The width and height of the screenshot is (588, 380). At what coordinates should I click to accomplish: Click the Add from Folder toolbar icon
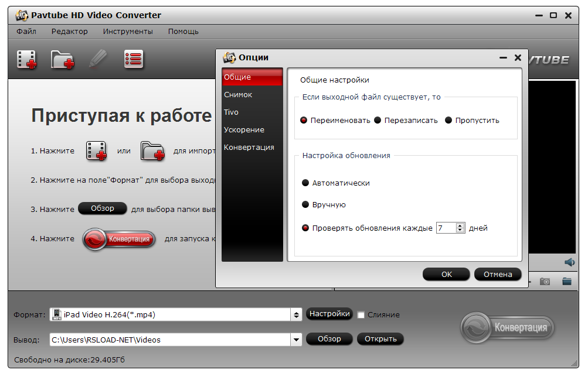[62, 60]
